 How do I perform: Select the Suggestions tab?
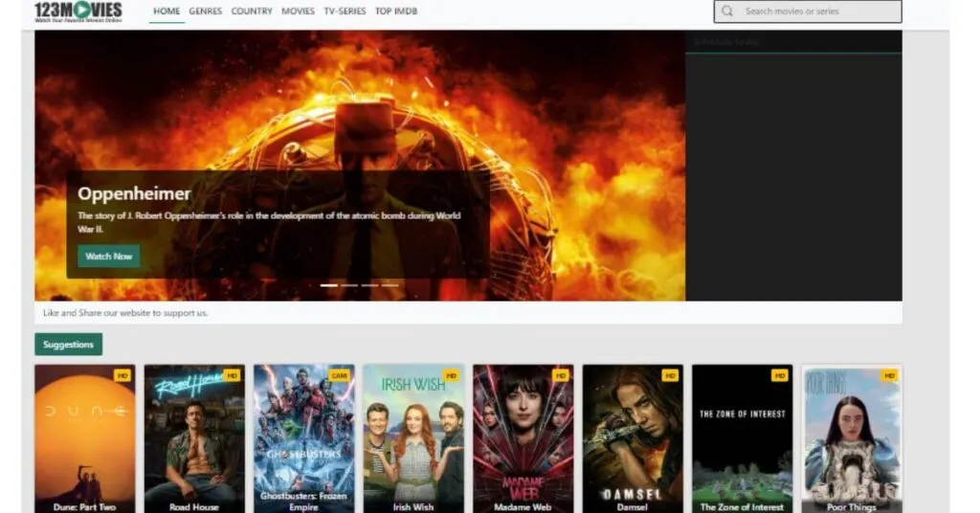(x=68, y=345)
